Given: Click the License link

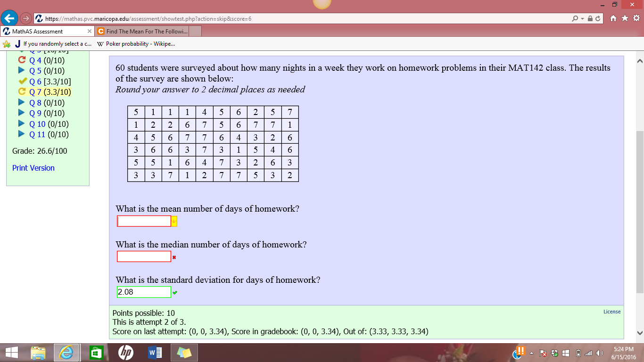Looking at the screenshot, I should [611, 312].
